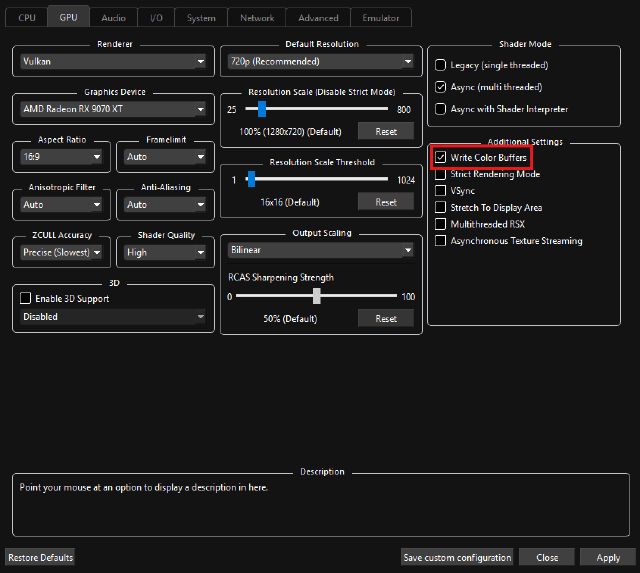Screen dimensions: 640x573
Task: Click the Resolution Scale slider handle
Action: tap(261, 109)
